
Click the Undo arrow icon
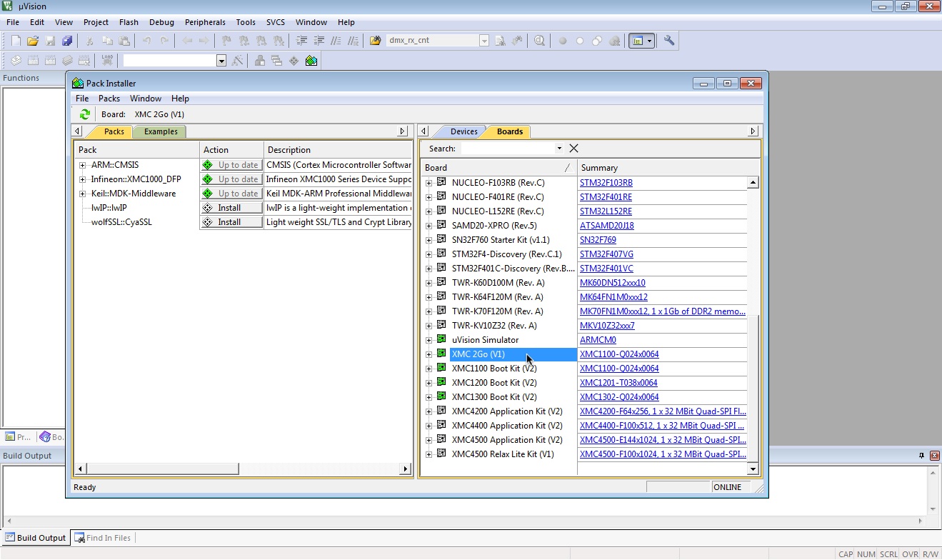click(x=147, y=41)
